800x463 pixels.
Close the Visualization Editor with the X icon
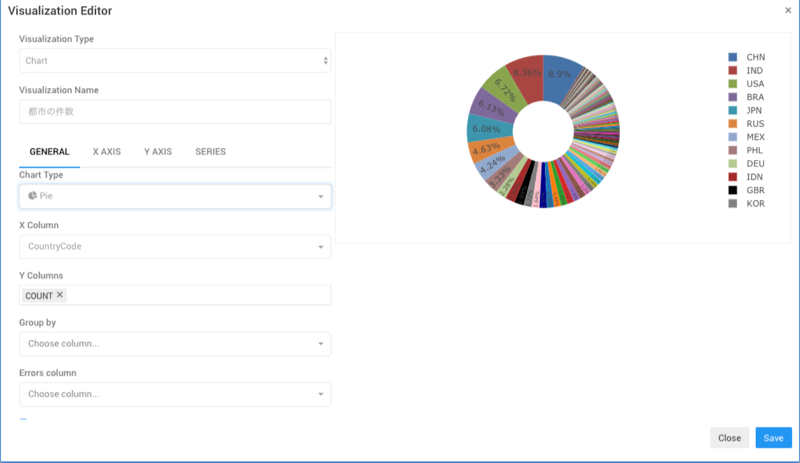pos(788,10)
